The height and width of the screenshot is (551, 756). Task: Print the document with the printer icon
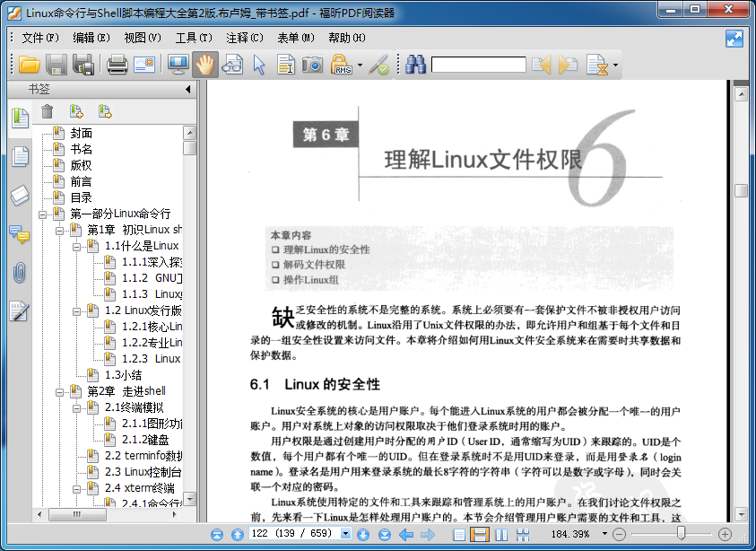(x=117, y=65)
